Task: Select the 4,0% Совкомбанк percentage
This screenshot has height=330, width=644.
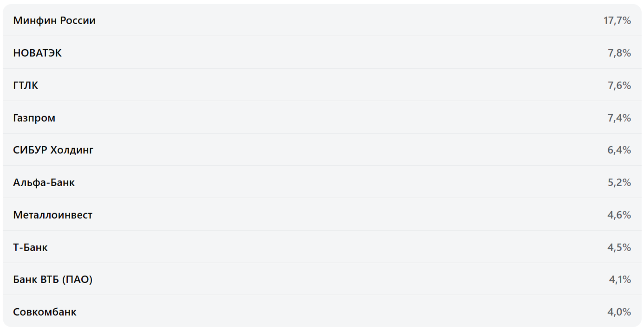Action: [619, 312]
